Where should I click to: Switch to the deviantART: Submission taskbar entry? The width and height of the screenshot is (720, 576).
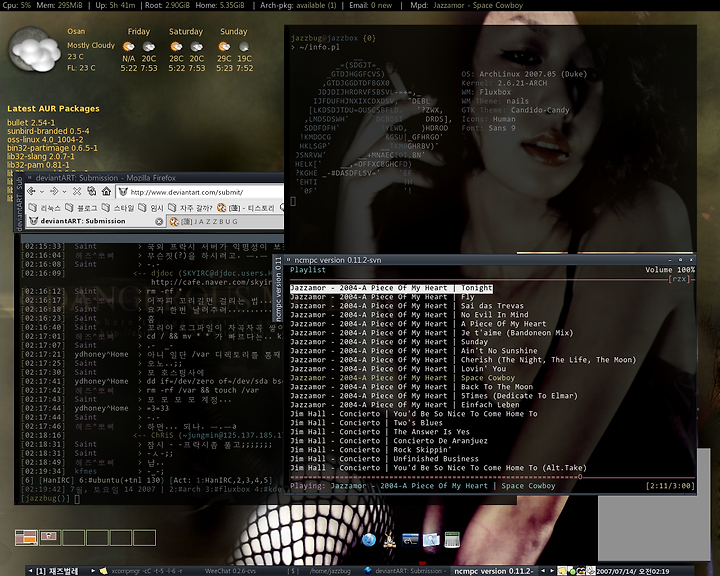tap(404, 571)
